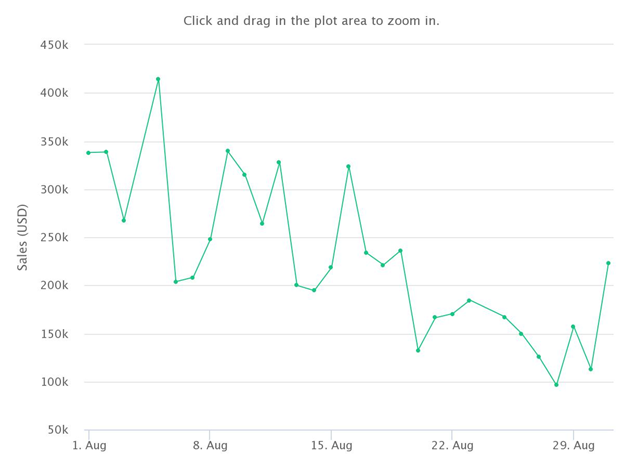Click the 20 Aug dip point near 133k
This screenshot has width=624, height=468.
[418, 350]
